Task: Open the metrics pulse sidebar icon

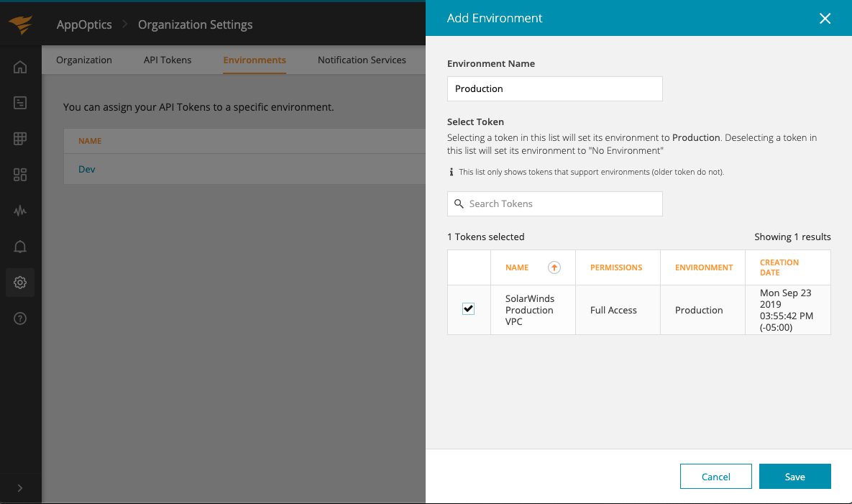Action: pos(20,211)
